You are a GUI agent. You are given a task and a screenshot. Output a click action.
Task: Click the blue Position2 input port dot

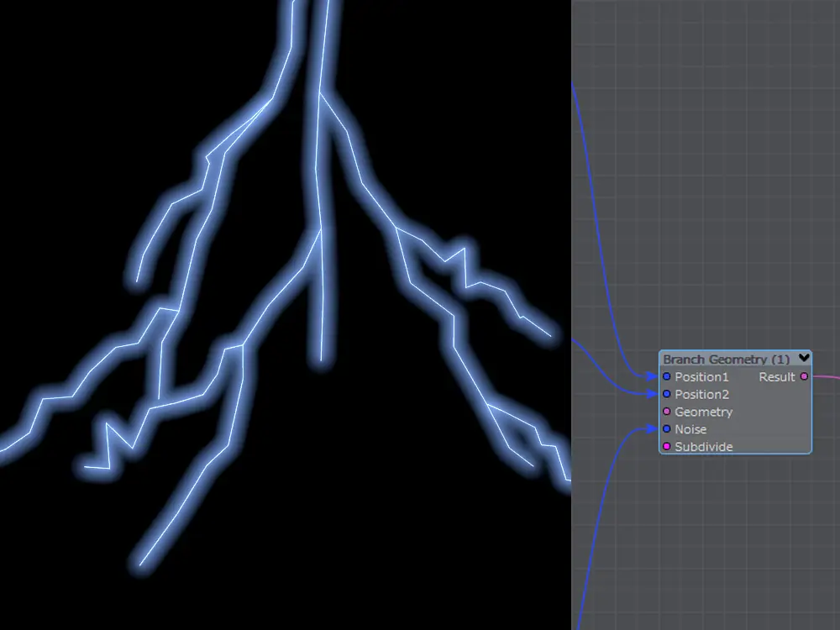[x=667, y=394]
